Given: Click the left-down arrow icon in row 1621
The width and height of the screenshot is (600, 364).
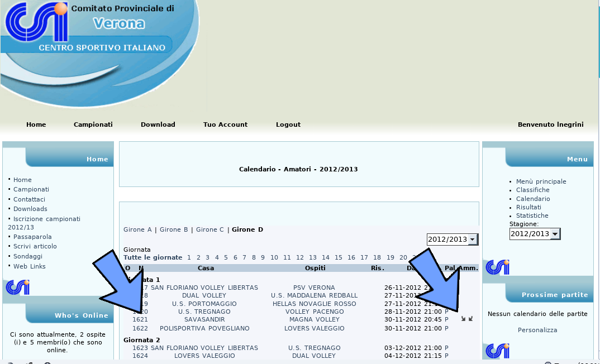Looking at the screenshot, I should point(470,318).
